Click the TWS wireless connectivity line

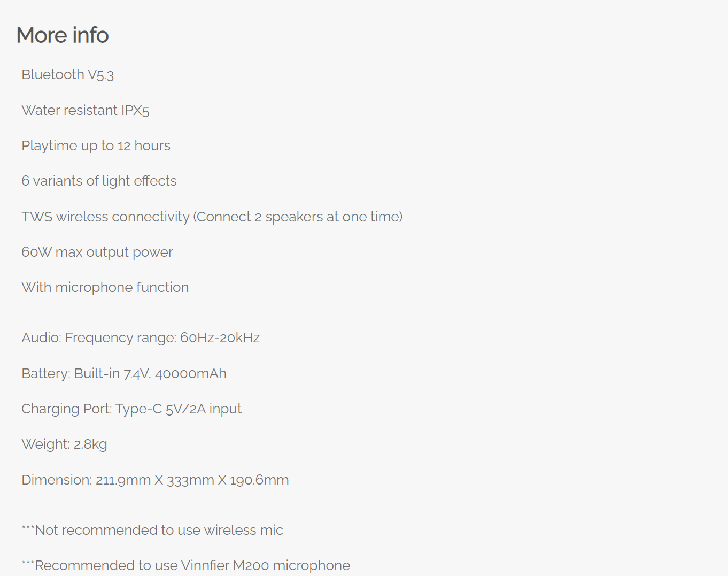[x=212, y=217]
